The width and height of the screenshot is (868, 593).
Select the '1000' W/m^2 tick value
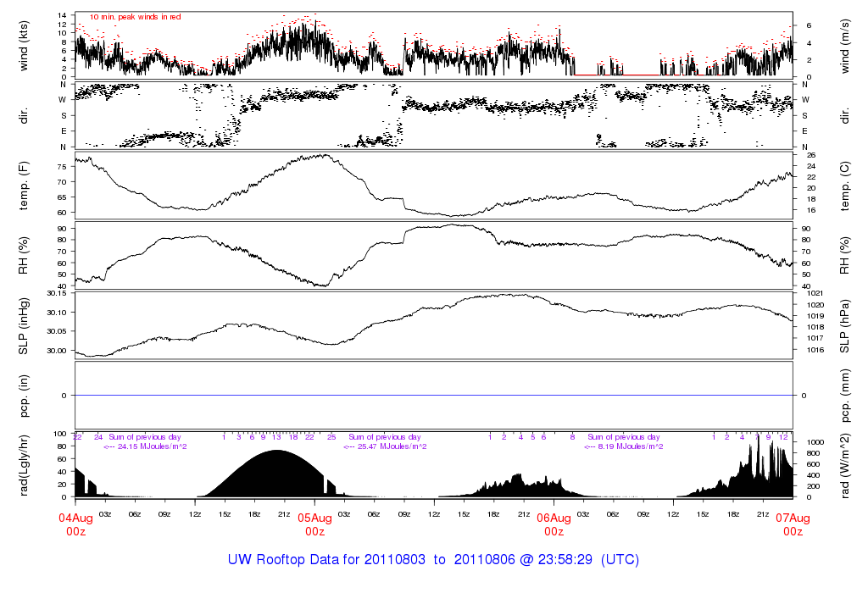point(815,442)
